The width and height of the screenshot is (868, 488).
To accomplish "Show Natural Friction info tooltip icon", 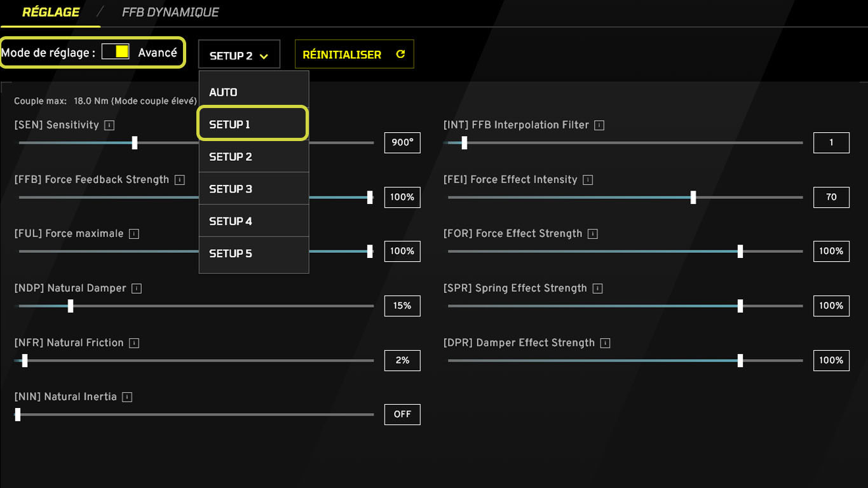I will (x=134, y=343).
